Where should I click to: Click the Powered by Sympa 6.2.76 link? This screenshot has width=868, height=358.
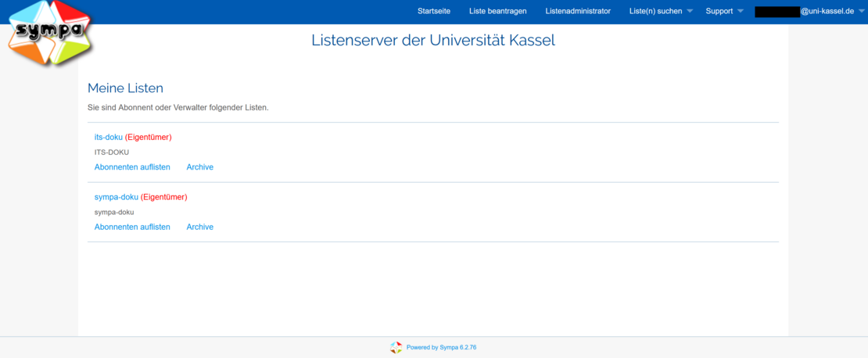(441, 348)
